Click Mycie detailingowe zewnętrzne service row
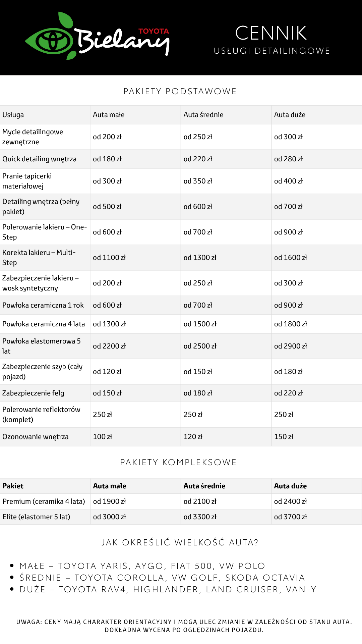The height and width of the screenshot is (644, 362). click(x=181, y=137)
